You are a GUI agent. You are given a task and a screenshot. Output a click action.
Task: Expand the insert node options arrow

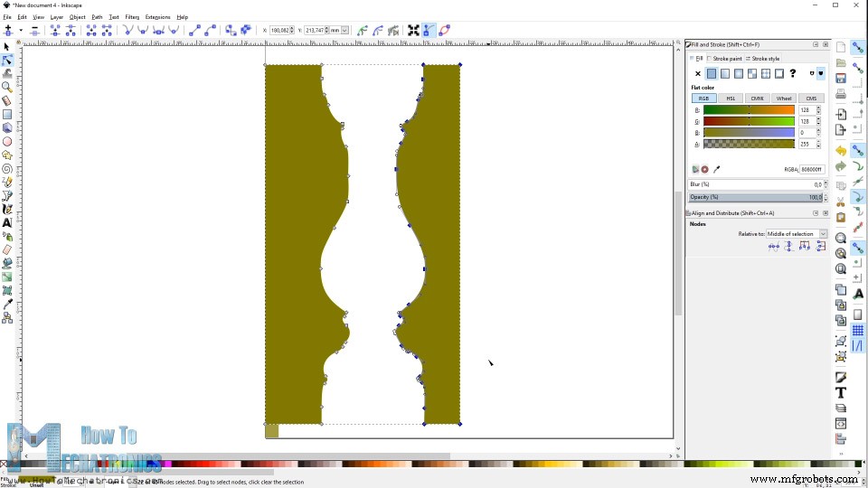(x=21, y=30)
